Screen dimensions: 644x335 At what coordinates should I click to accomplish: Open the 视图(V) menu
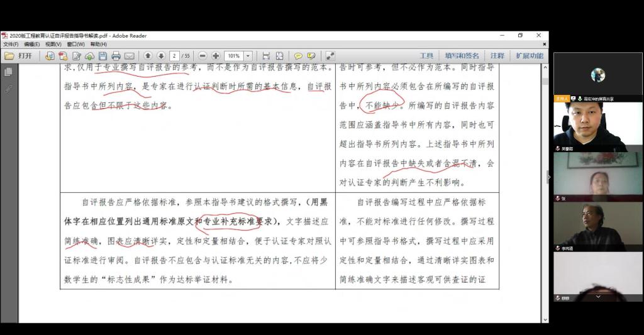pyautogui.click(x=53, y=45)
